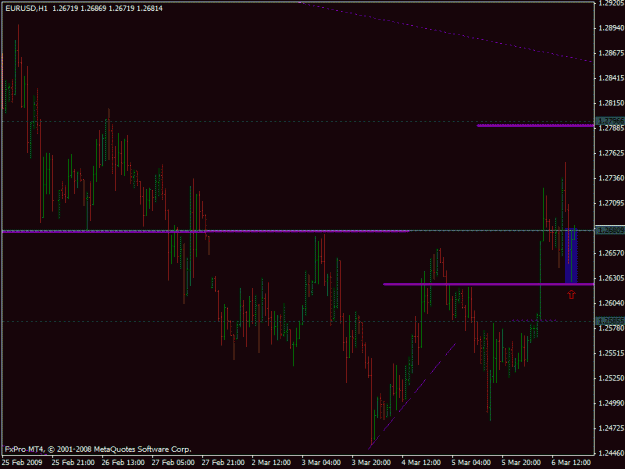Select the dashed purple downtrend line at top
This screenshot has height=469, width=625.
446,32
